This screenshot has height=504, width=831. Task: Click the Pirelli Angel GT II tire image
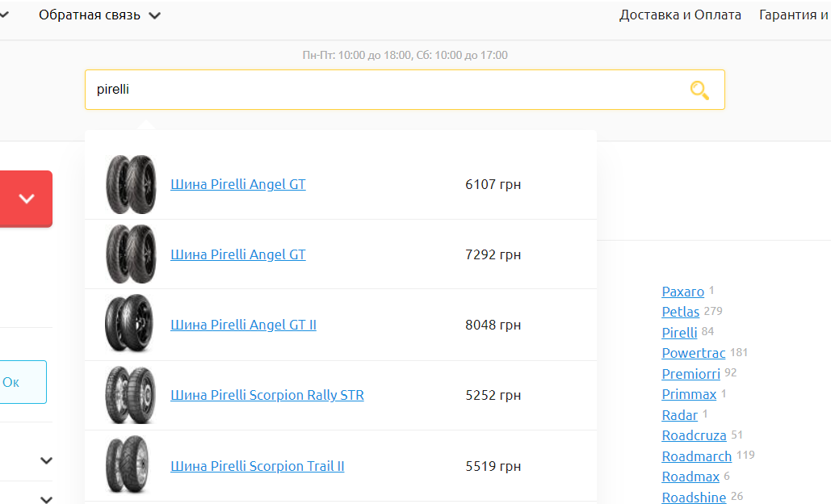[129, 325]
